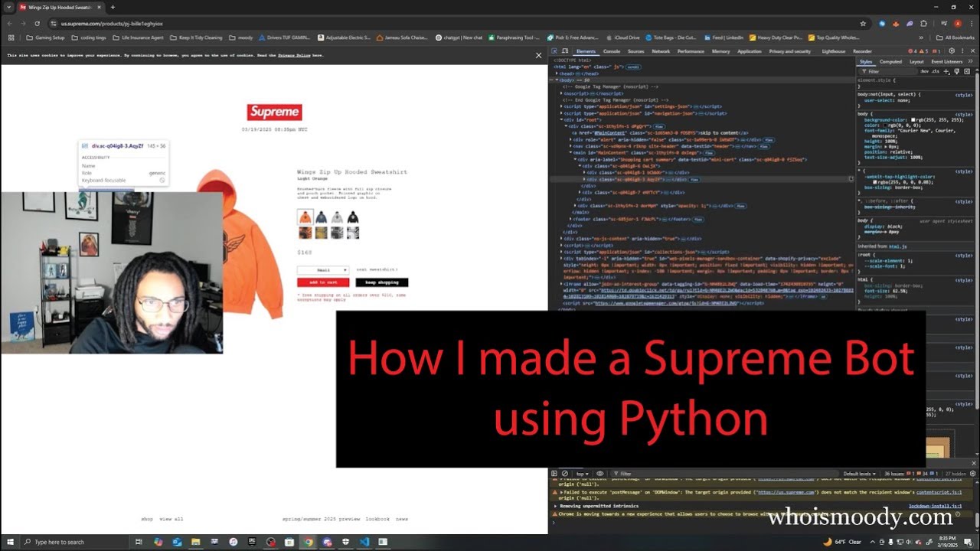Open the console context 'top' dropdown
980x551 pixels.
pyautogui.click(x=583, y=474)
